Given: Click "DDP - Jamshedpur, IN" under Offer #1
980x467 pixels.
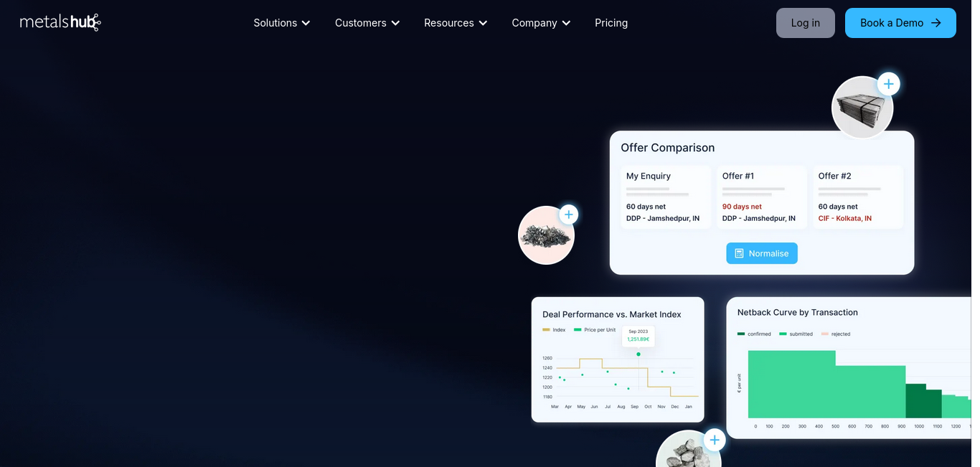Looking at the screenshot, I should click(759, 218).
